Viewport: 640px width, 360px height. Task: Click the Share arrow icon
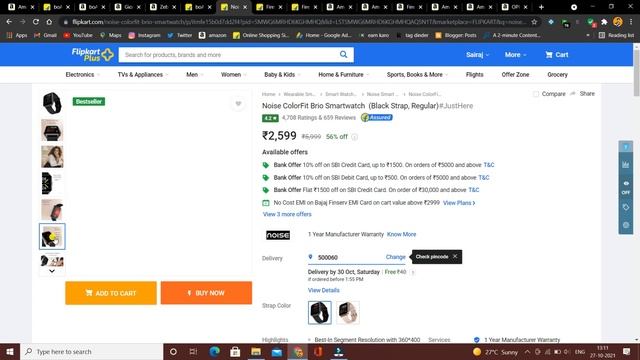point(573,93)
